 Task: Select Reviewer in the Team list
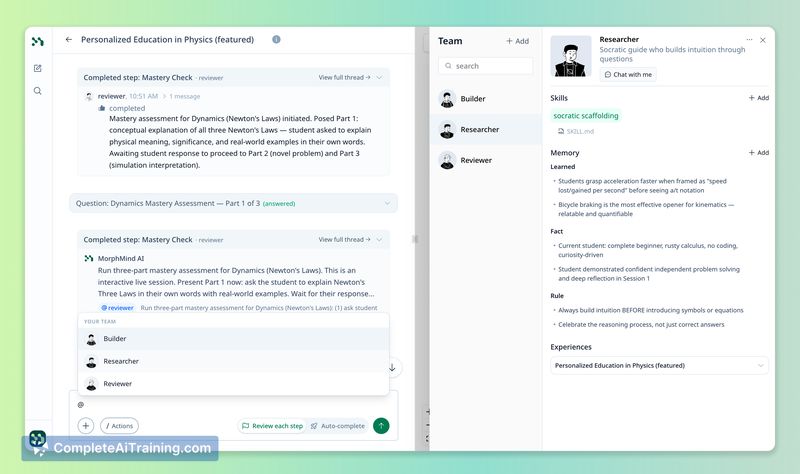485,160
